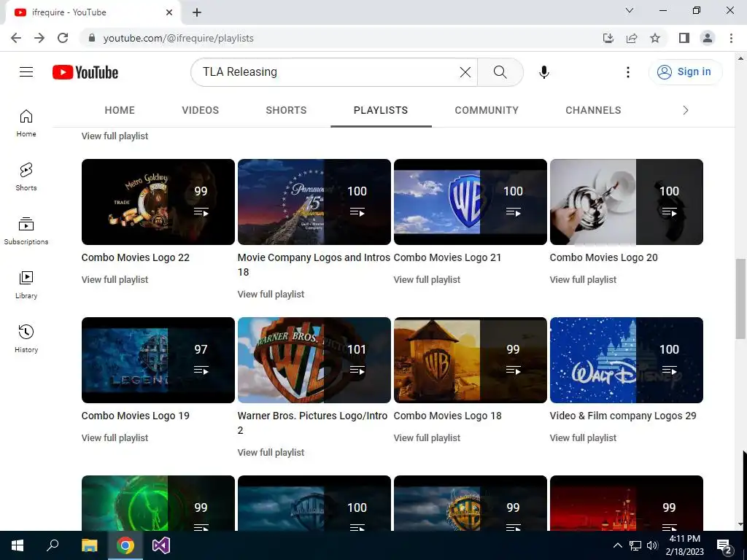Click the page vertical scrollbar thumb

(x=740, y=298)
